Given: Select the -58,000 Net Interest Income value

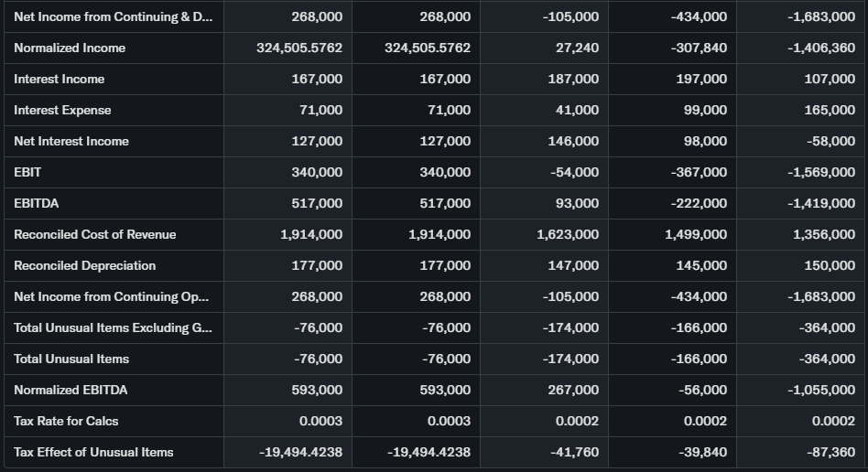Looking at the screenshot, I should click(831, 141).
